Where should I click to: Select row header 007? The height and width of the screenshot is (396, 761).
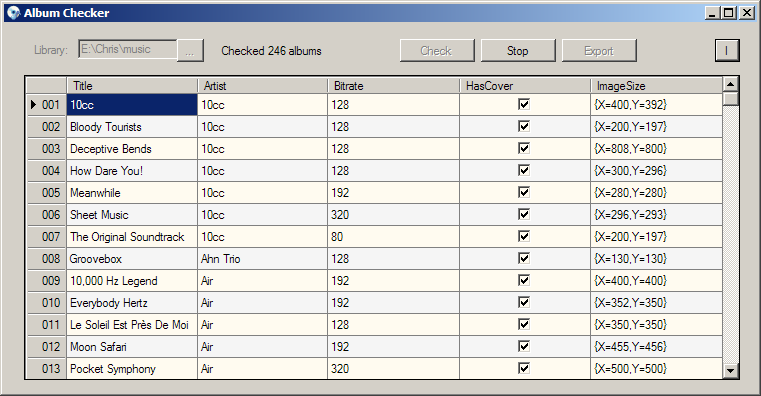pos(46,237)
